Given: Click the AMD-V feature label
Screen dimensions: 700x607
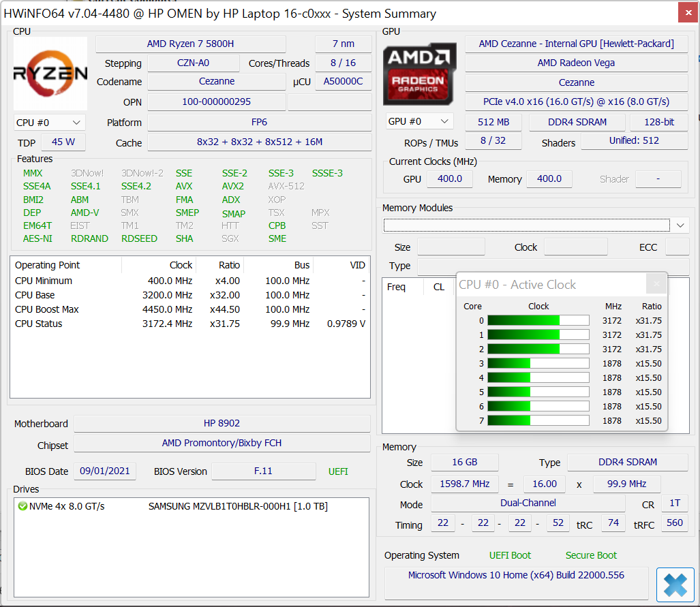Looking at the screenshot, I should tap(85, 213).
